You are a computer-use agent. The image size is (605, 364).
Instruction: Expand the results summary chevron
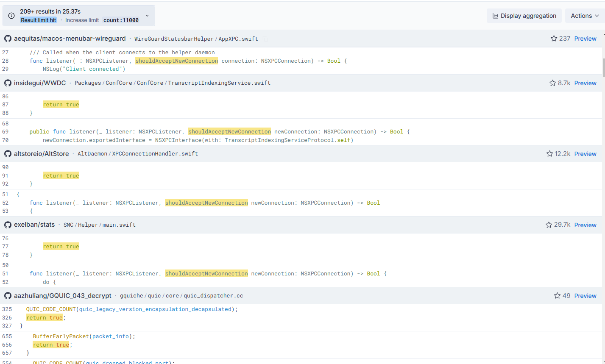(x=147, y=16)
